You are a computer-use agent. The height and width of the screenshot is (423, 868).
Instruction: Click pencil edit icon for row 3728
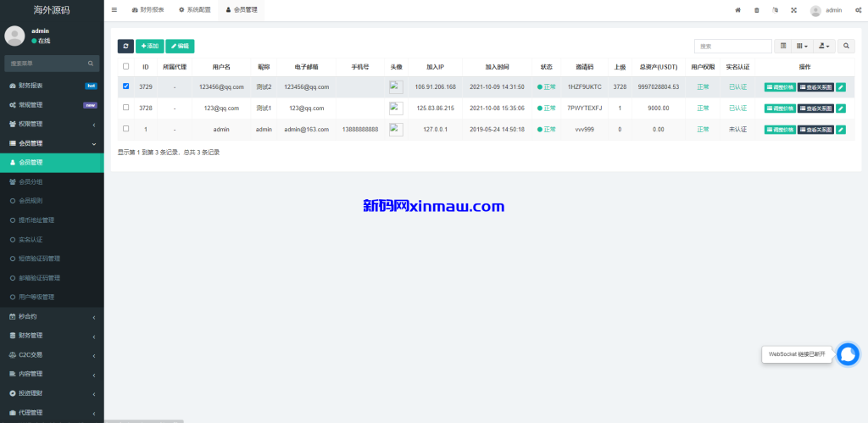click(841, 109)
